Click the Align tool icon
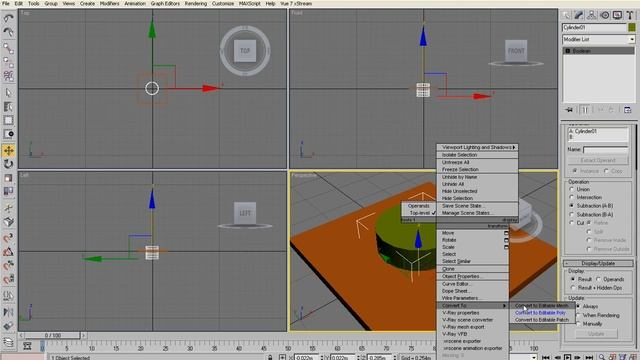The width and height of the screenshot is (640, 360). (8, 326)
